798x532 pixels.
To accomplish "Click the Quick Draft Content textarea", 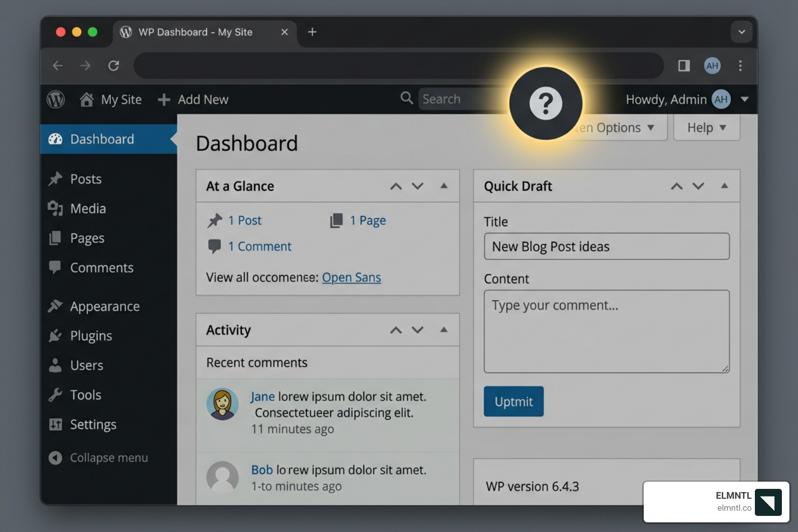I will [x=607, y=331].
